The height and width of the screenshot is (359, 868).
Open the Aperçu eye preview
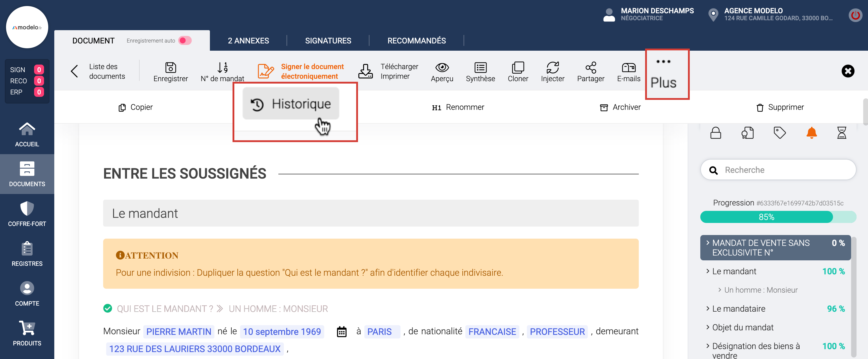point(442,68)
